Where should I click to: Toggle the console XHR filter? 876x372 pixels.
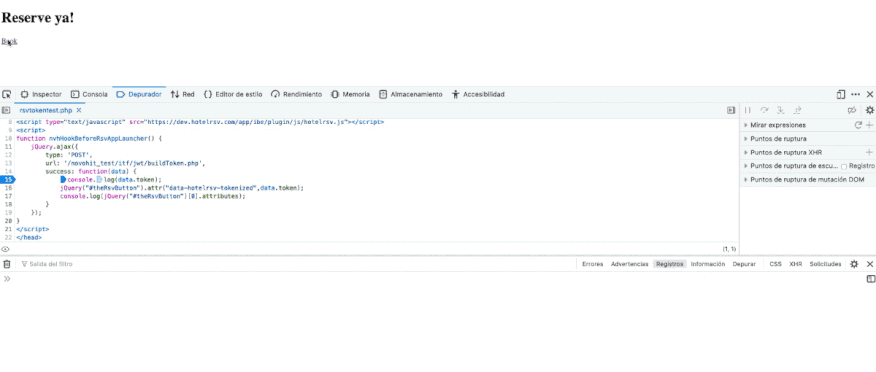[x=796, y=264]
